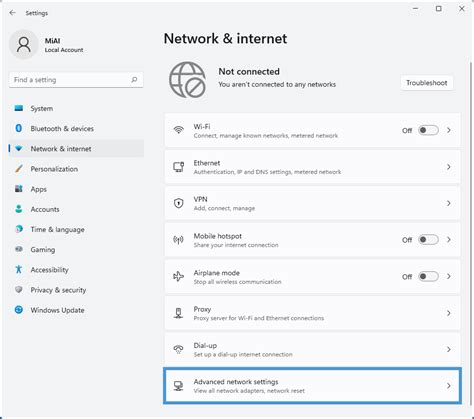Click the Find a setting box

tap(76, 80)
